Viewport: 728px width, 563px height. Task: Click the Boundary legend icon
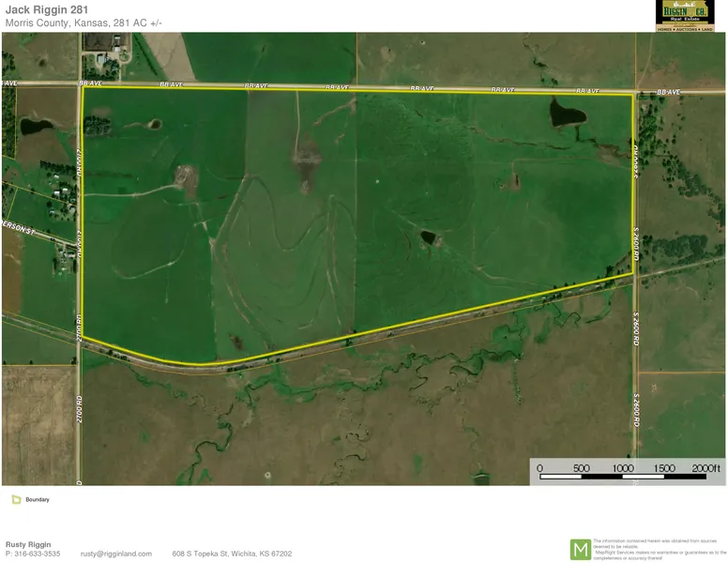(x=16, y=499)
